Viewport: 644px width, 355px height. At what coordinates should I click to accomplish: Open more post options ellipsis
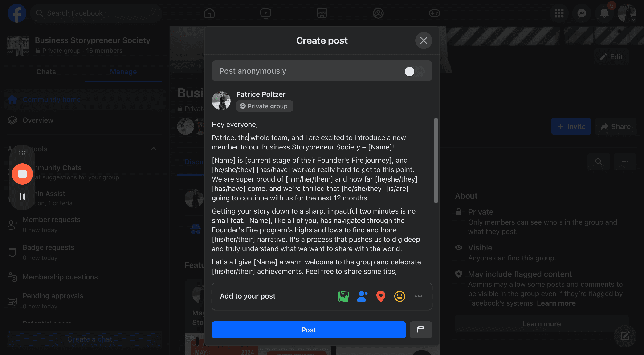pyautogui.click(x=419, y=296)
